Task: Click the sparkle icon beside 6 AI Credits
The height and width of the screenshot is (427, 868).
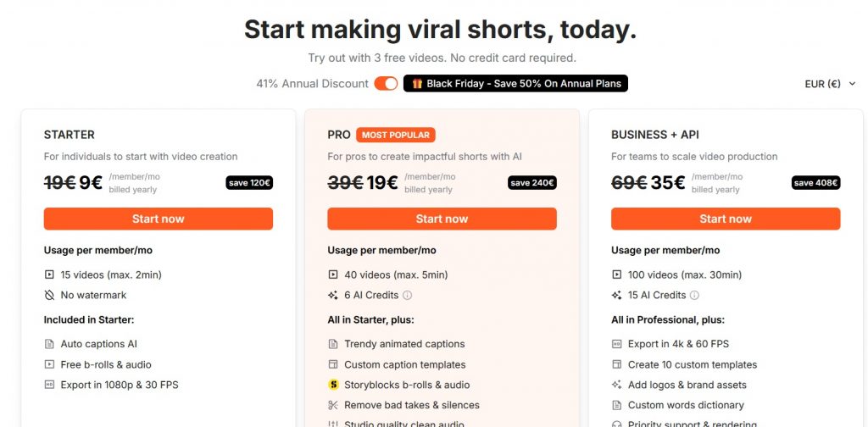Action: point(333,296)
